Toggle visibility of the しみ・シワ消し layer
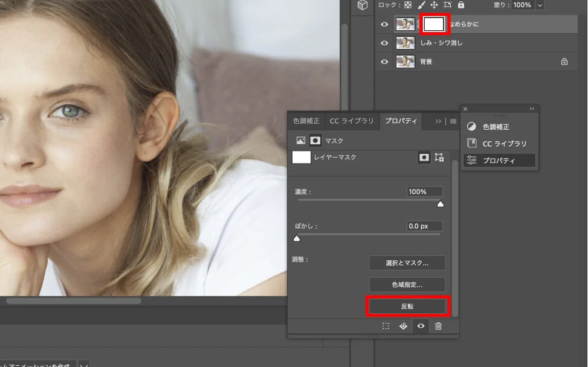The width and height of the screenshot is (588, 367). point(384,43)
